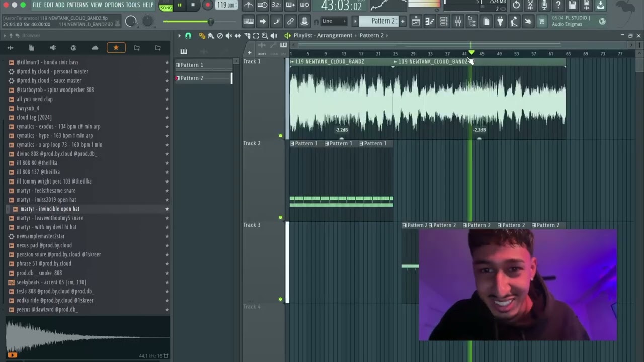Select the playlist draw pencil tool
Image resolution: width=644 pixels, height=362 pixels.
tap(202, 36)
